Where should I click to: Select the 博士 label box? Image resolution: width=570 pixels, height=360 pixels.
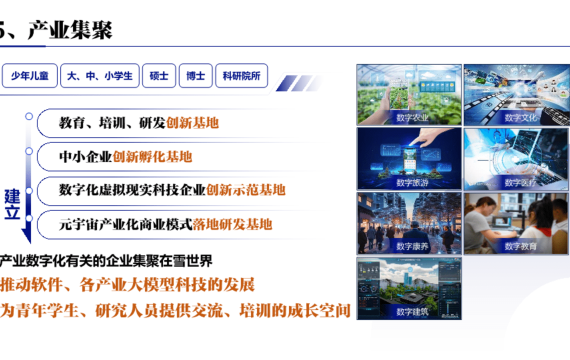pos(196,76)
